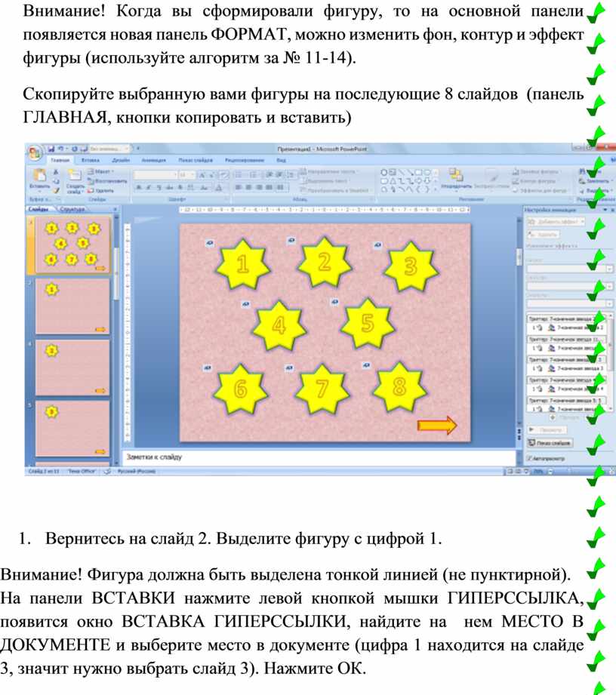This screenshot has width=616, height=695.
Task: Click the animation marker beside star 1
Action: point(210,242)
